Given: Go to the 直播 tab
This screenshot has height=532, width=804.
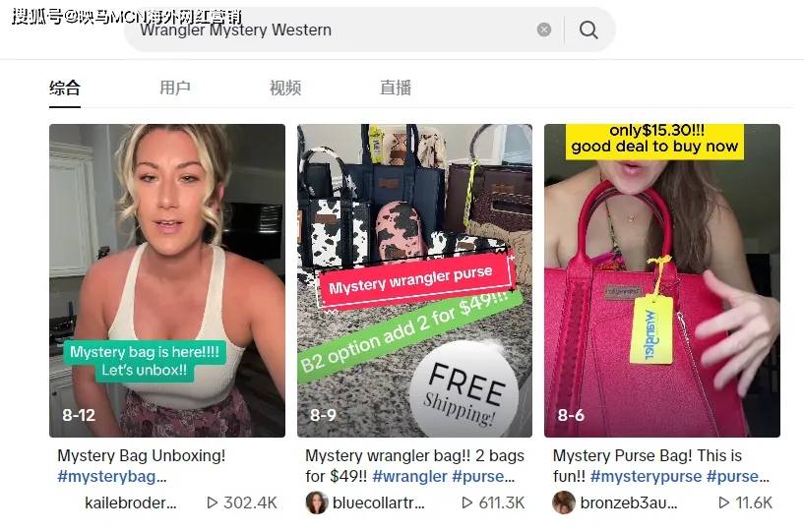Looking at the screenshot, I should [x=396, y=88].
